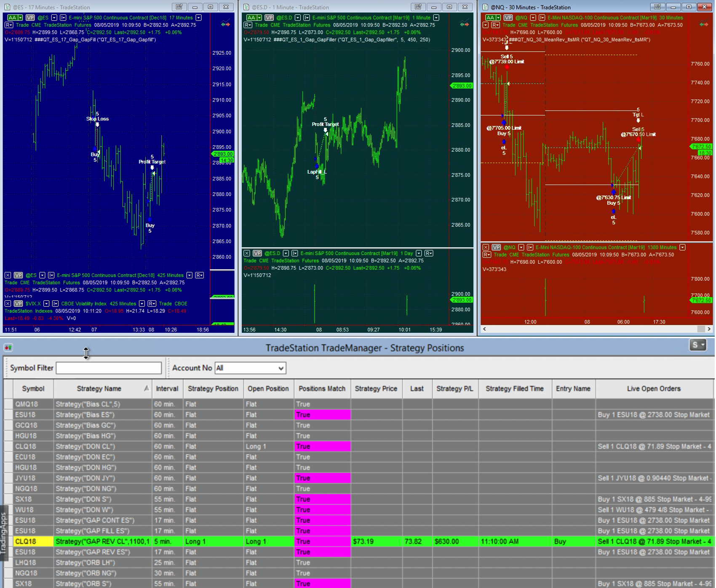This screenshot has height=588, width=716.
Task: Click the Strategy("GAP CONT ES") cell
Action: 102,520
